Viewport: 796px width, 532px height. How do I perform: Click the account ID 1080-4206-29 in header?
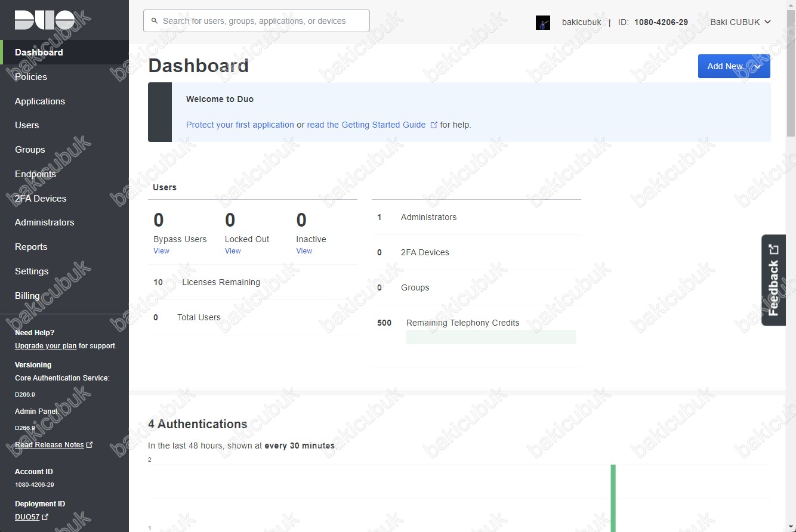pos(661,22)
